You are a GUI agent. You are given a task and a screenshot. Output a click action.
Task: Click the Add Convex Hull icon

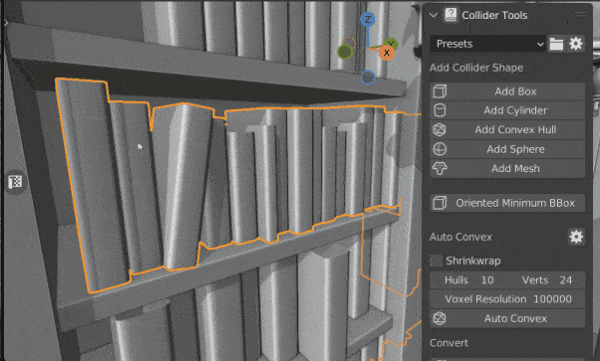click(x=440, y=130)
